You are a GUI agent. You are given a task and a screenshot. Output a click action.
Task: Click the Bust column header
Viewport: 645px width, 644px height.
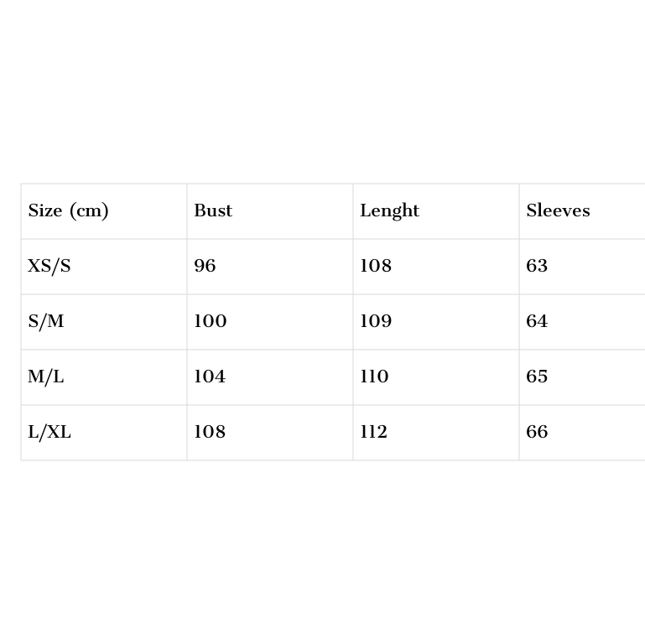pos(213,211)
